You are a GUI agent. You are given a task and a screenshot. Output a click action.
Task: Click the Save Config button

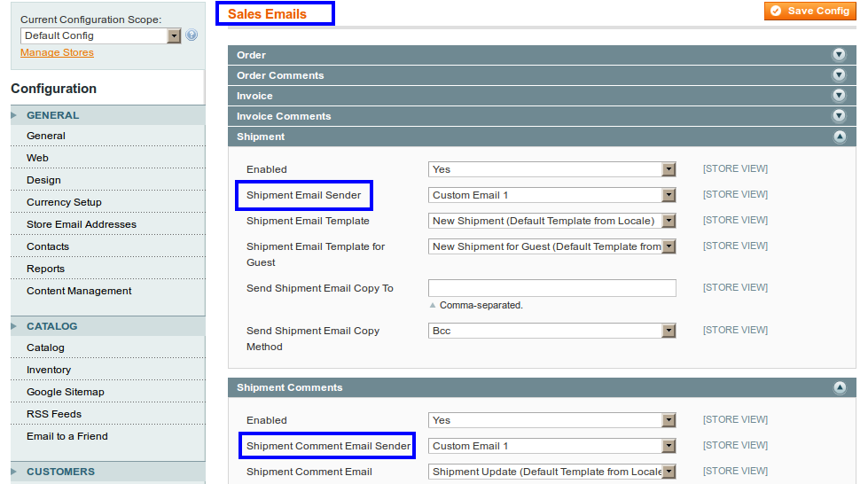(x=809, y=11)
